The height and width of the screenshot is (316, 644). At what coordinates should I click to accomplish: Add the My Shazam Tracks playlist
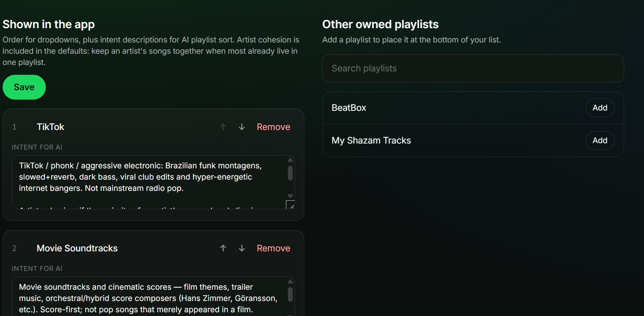coord(600,141)
